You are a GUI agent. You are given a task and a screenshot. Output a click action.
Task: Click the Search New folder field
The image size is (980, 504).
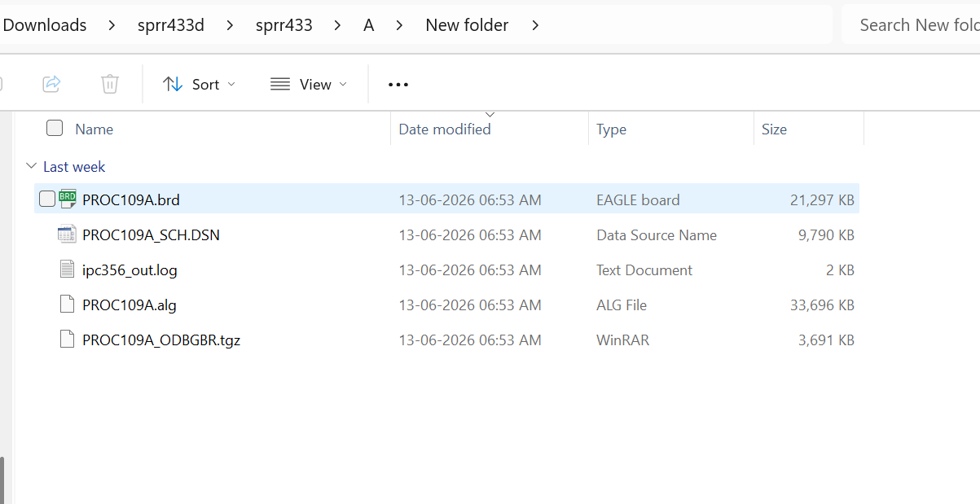point(912,25)
